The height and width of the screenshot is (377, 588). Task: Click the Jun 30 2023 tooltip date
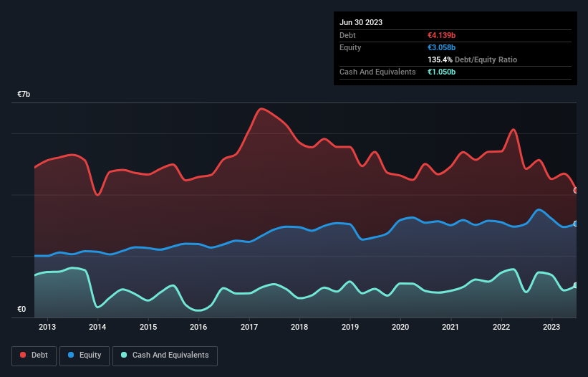pyautogui.click(x=361, y=22)
